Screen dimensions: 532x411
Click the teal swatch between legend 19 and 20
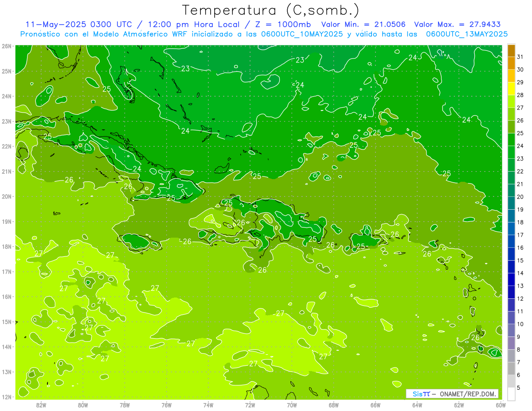511,203
